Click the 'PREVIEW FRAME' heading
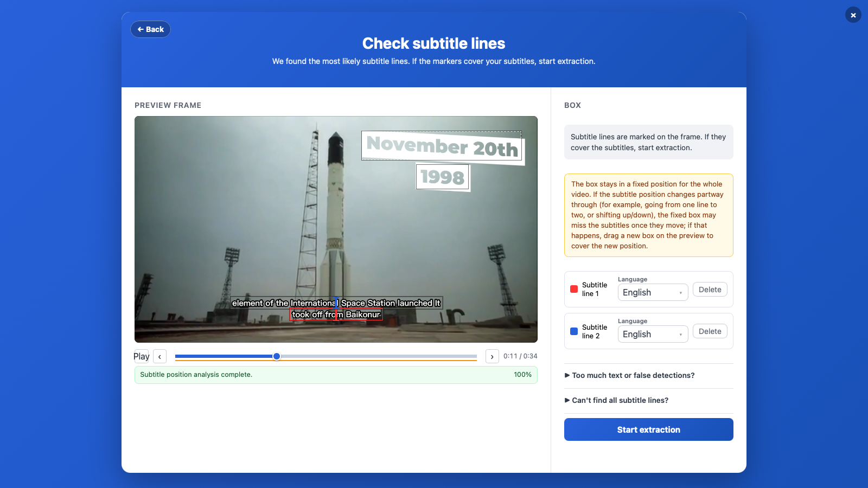Screen dimensions: 868x488 [168, 105]
